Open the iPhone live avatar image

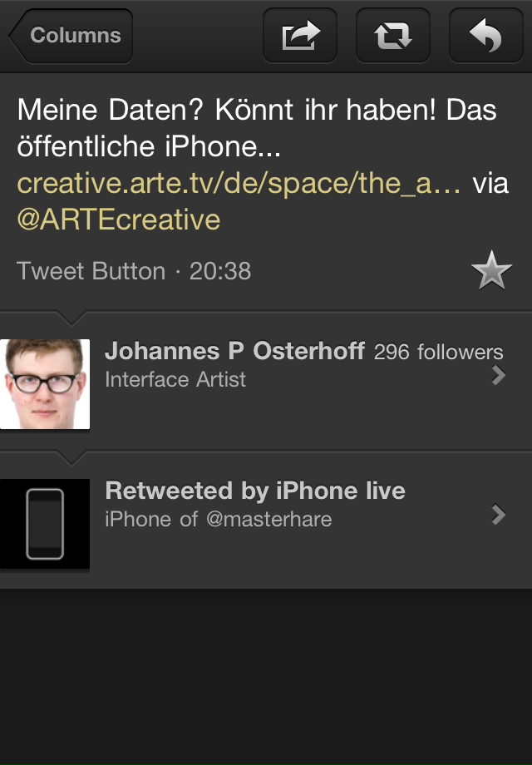[45, 523]
